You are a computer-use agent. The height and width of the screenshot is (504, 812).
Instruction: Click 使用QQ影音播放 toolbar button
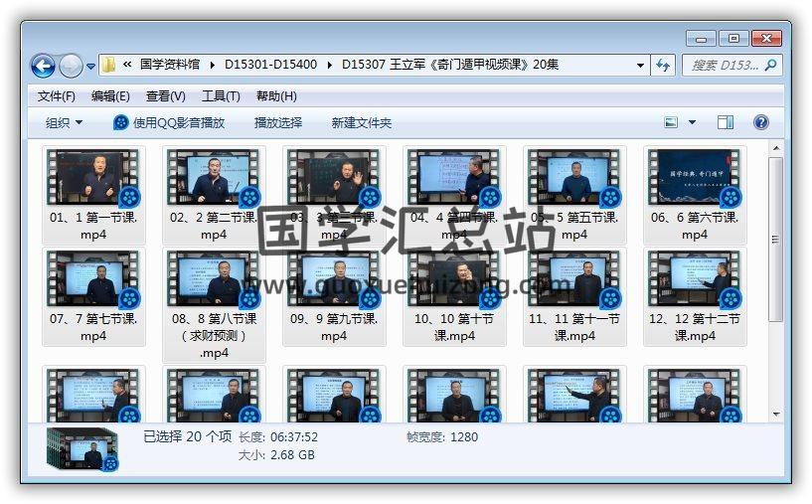tap(169, 122)
